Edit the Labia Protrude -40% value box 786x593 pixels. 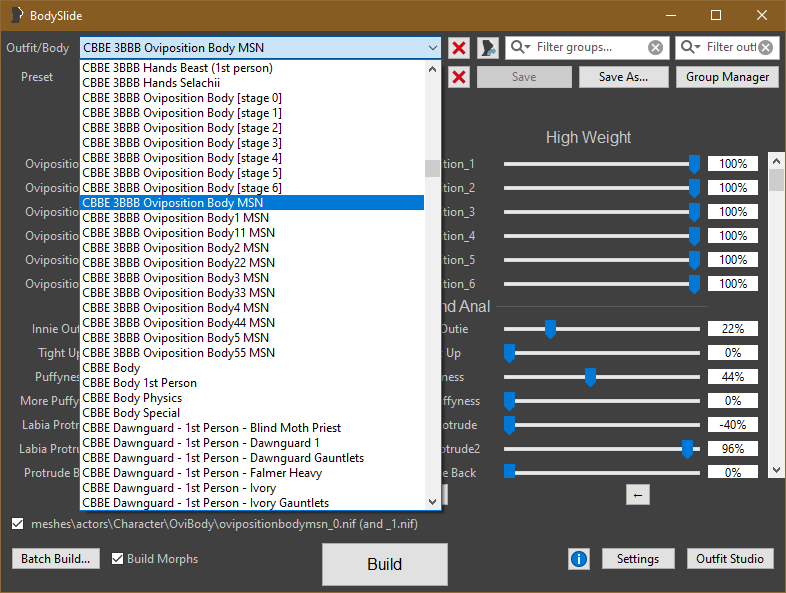732,425
